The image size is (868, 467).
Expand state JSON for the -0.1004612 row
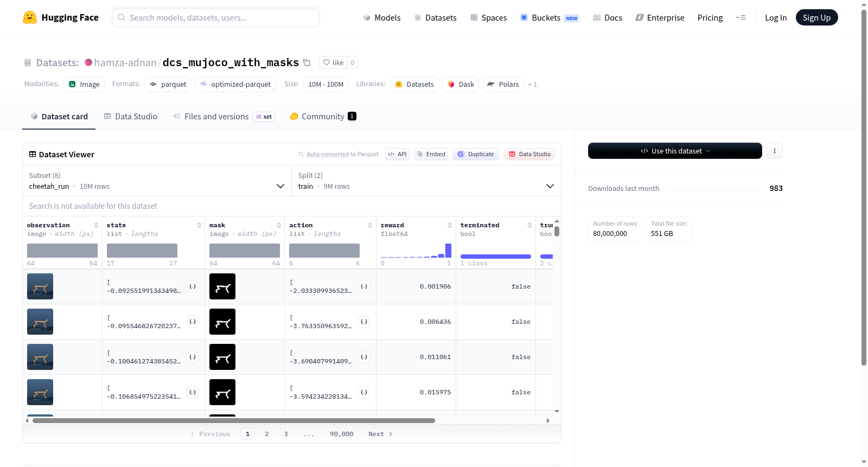(x=193, y=357)
